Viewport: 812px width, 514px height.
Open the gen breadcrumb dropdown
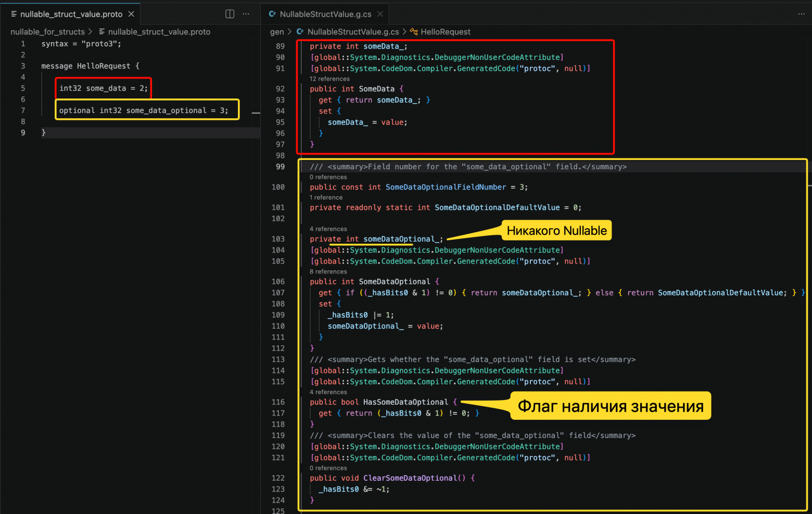(277, 32)
